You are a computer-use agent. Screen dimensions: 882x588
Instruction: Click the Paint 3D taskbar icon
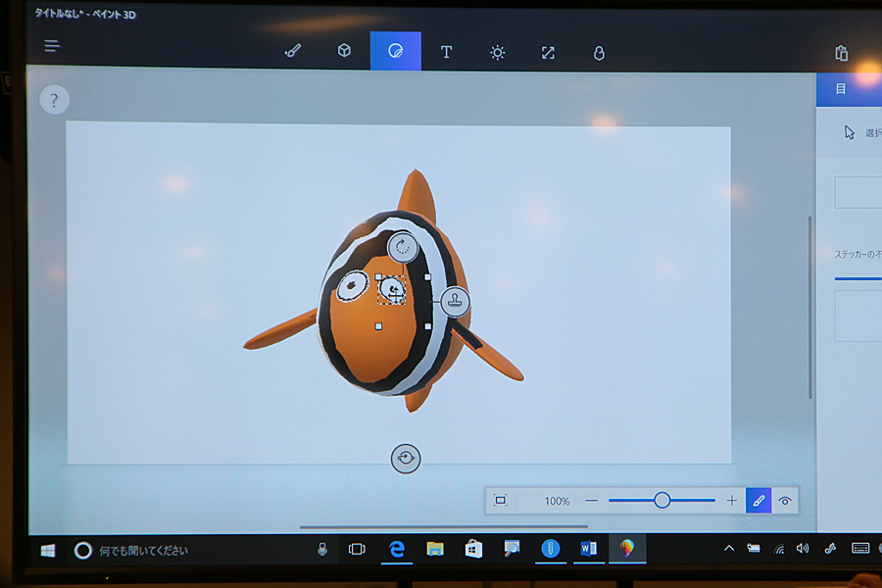(626, 548)
